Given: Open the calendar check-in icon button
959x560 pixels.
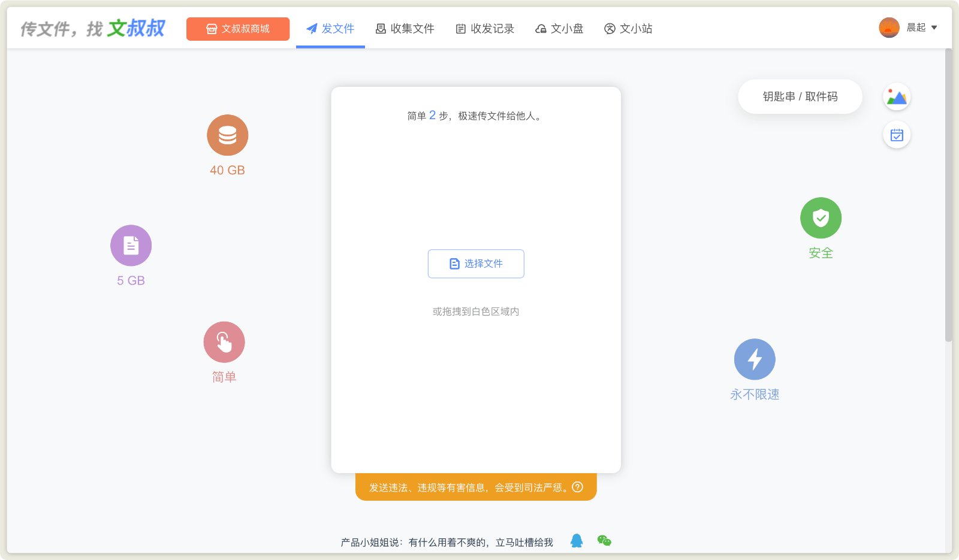Looking at the screenshot, I should point(897,135).
